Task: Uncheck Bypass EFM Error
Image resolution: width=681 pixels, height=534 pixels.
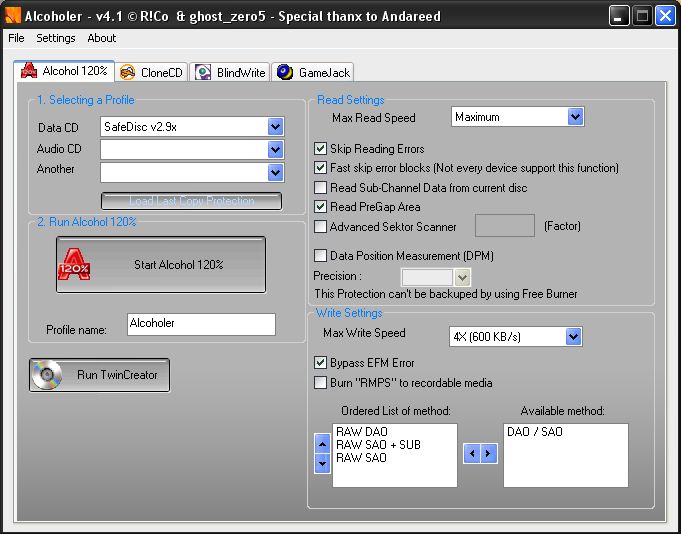Action: (320, 363)
